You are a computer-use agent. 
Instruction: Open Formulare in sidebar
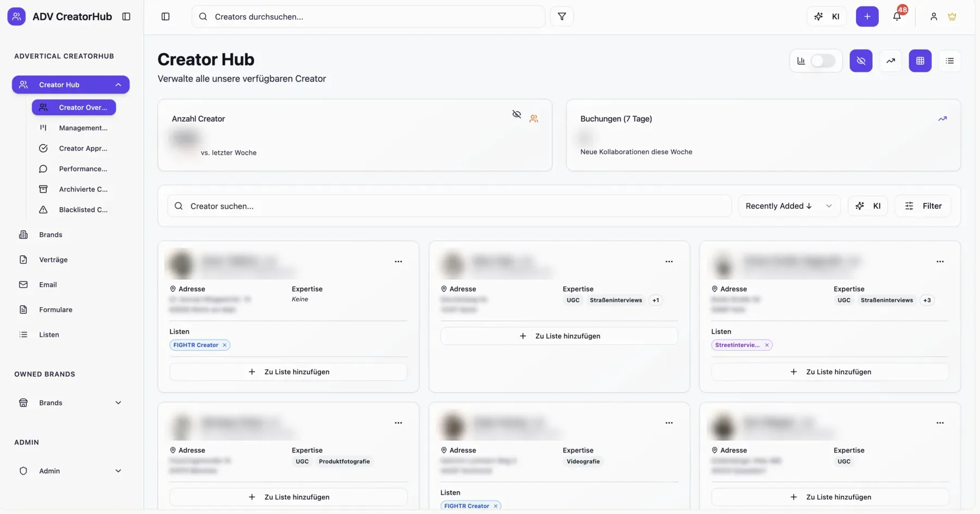(x=71, y=309)
